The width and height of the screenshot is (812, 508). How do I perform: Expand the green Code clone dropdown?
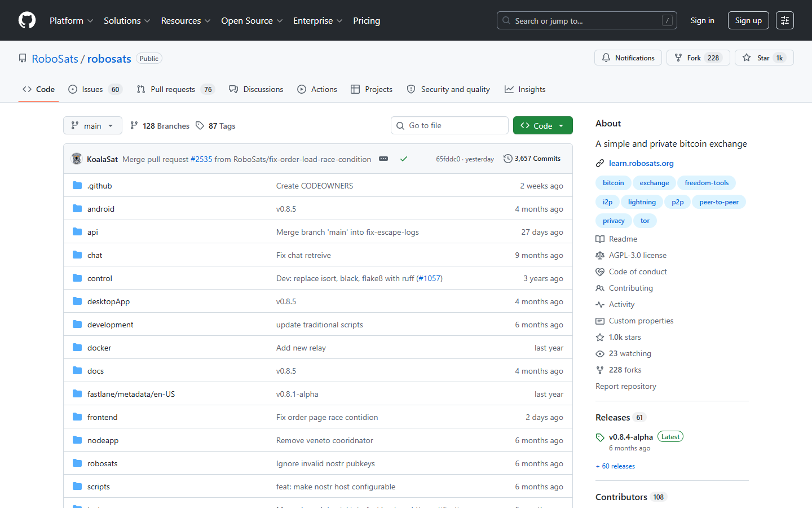pyautogui.click(x=542, y=125)
